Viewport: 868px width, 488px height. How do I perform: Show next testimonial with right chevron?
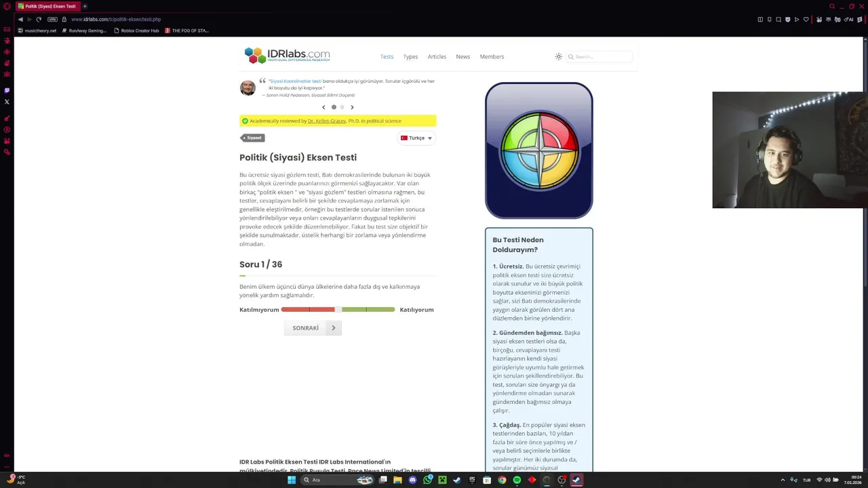pos(352,107)
